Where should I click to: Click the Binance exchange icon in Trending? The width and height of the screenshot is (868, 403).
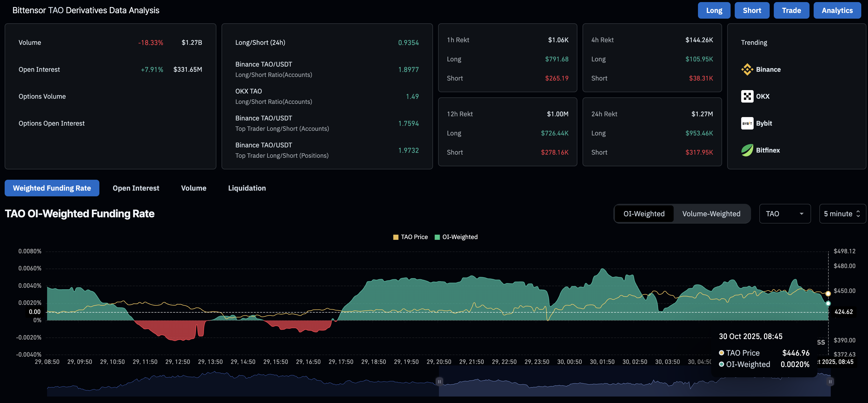[x=748, y=69]
